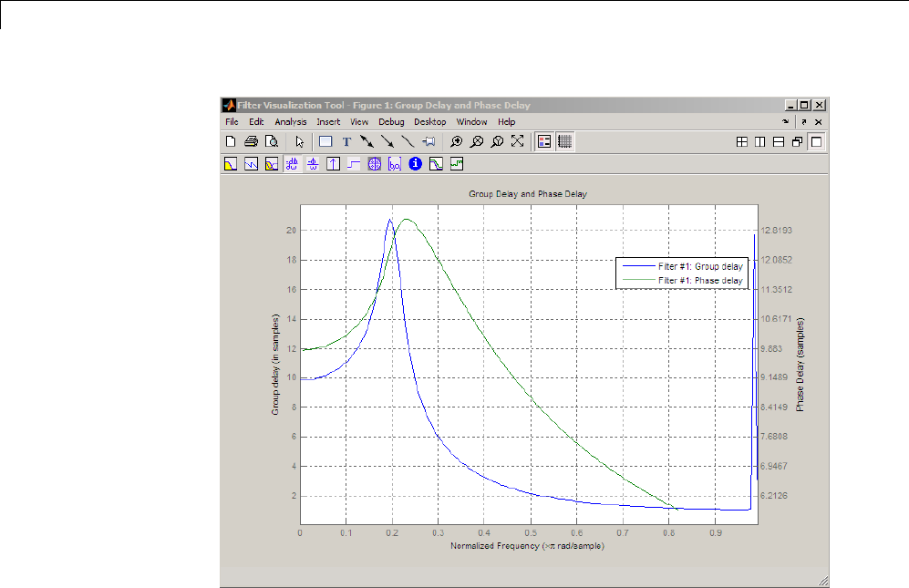Click the 'Normalized Frequency' x-axis label

pyautogui.click(x=527, y=546)
